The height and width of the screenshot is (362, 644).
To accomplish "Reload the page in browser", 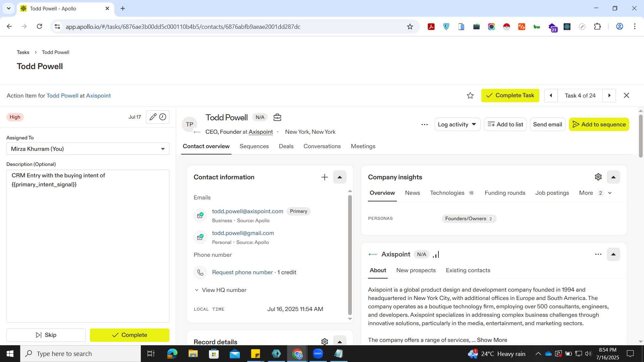I will point(39,26).
